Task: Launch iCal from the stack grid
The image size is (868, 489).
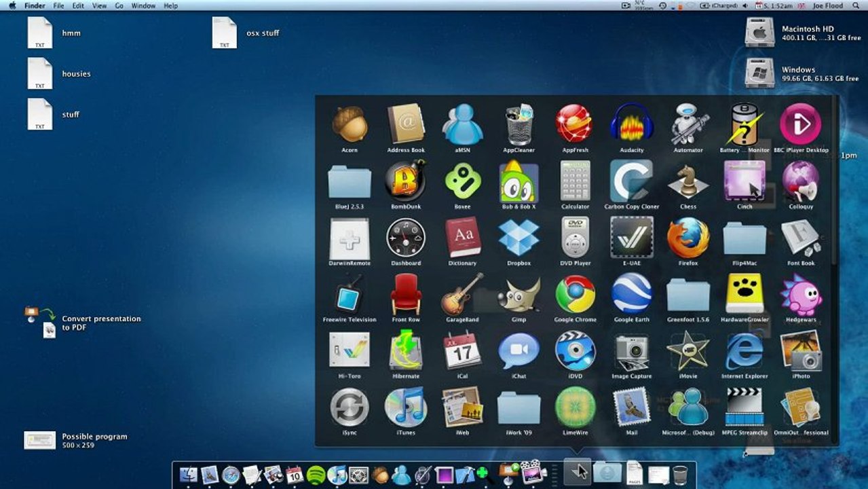Action: pos(462,350)
